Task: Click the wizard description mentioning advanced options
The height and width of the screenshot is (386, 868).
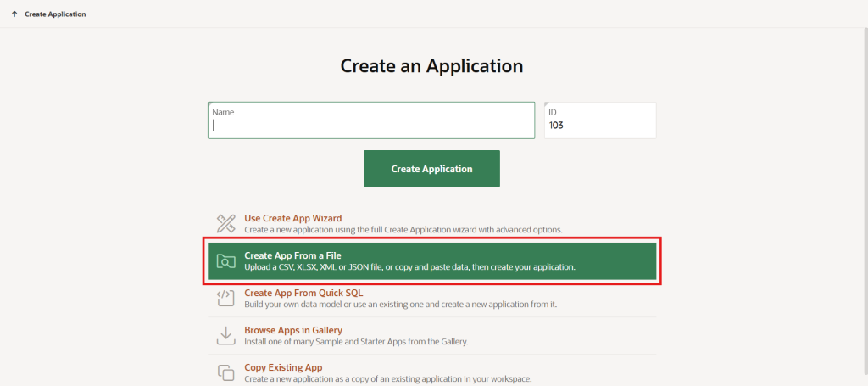Action: (x=403, y=229)
